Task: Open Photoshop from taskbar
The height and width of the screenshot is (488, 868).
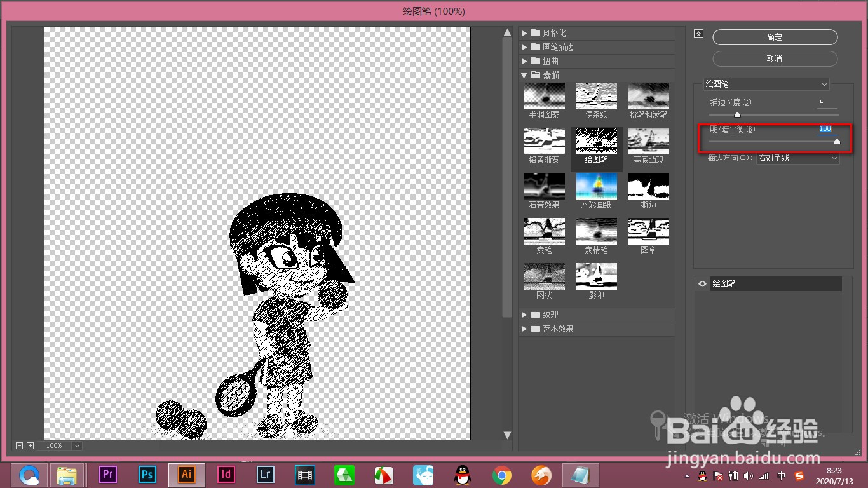Action: click(147, 474)
